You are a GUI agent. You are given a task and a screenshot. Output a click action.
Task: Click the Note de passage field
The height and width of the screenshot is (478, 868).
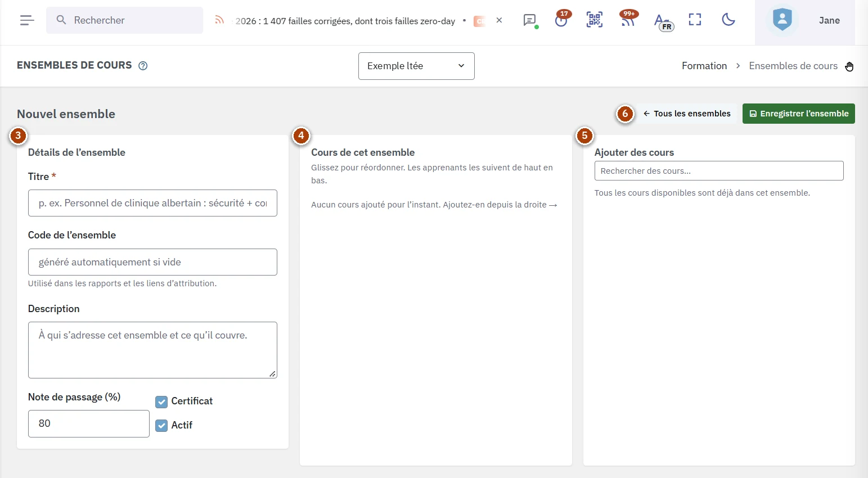tap(89, 423)
